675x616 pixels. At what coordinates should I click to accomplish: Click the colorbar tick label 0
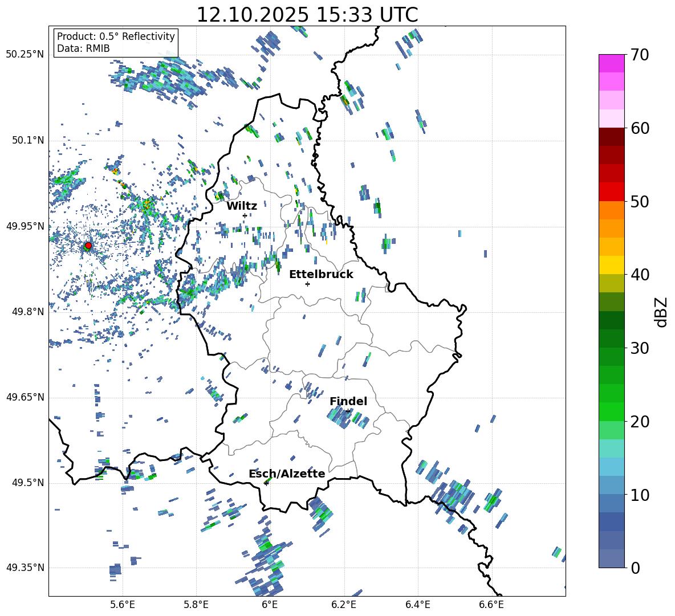(636, 568)
